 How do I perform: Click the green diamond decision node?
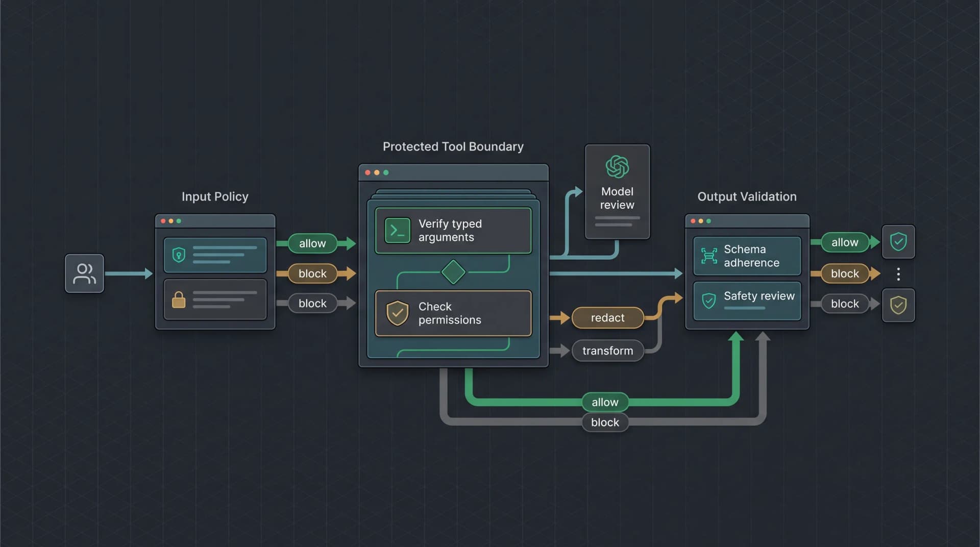(x=453, y=272)
